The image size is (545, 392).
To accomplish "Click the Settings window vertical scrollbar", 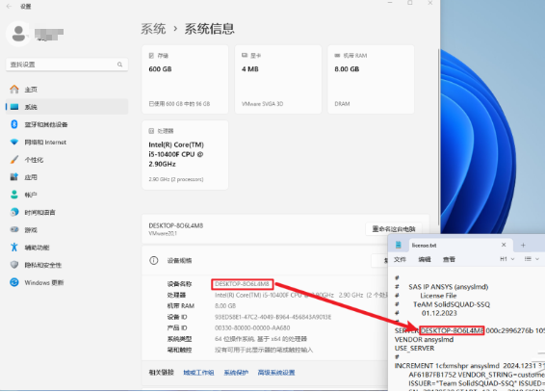I will pyautogui.click(x=439, y=138).
